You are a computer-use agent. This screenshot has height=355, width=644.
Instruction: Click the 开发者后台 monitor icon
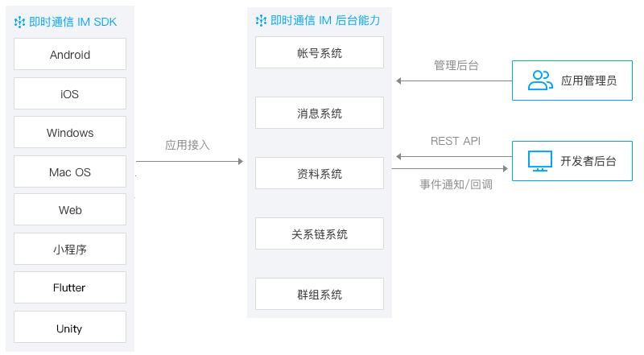[x=539, y=161]
